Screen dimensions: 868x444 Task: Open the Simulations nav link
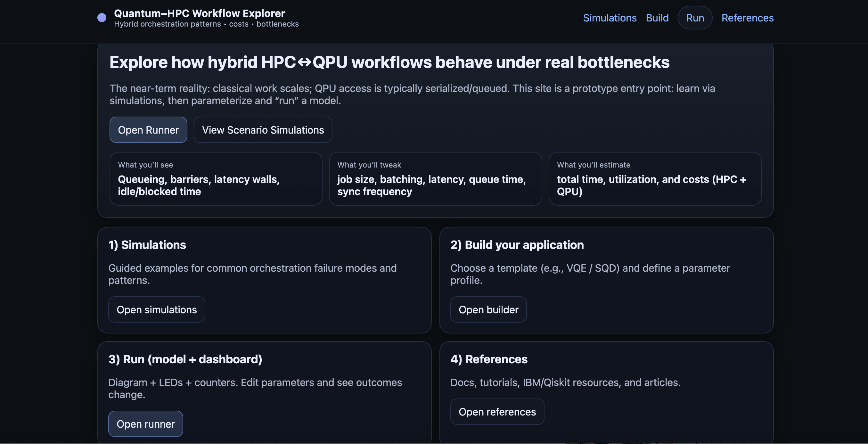pyautogui.click(x=610, y=18)
